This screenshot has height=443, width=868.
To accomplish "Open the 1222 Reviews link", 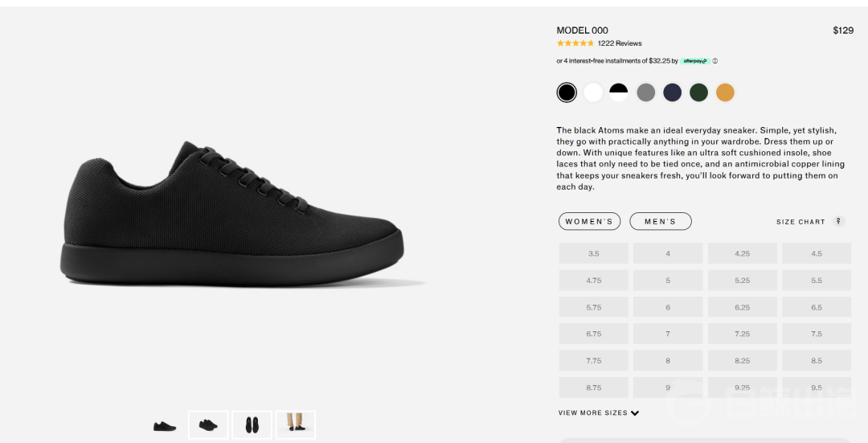I will pos(620,43).
